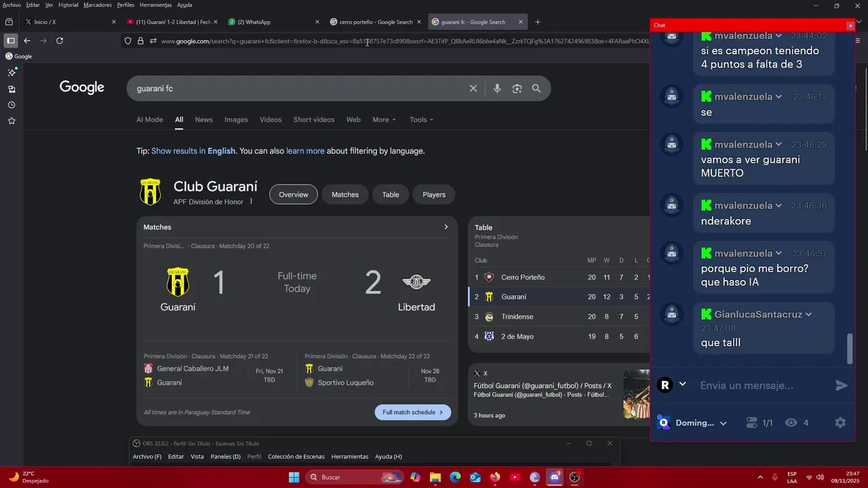Viewport: 868px width, 488px height.
Task: Open 'Full match schedule' button
Action: point(412,412)
